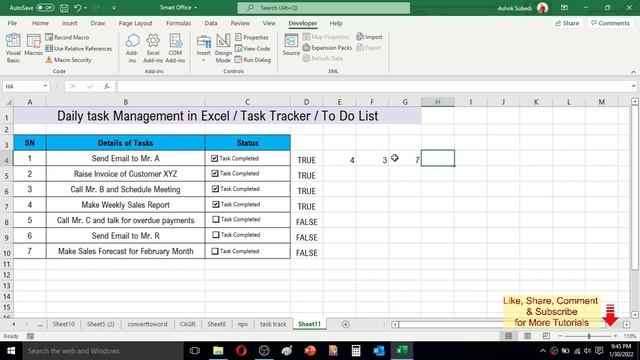Open Excel Add-ins manager
Viewport: 640px width, 360px height.
click(153, 48)
